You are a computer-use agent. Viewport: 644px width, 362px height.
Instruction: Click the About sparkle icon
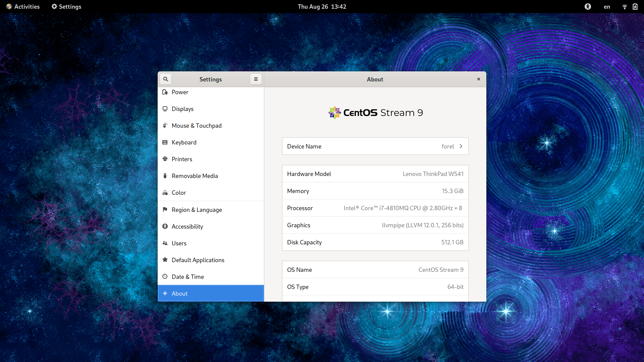tap(165, 294)
